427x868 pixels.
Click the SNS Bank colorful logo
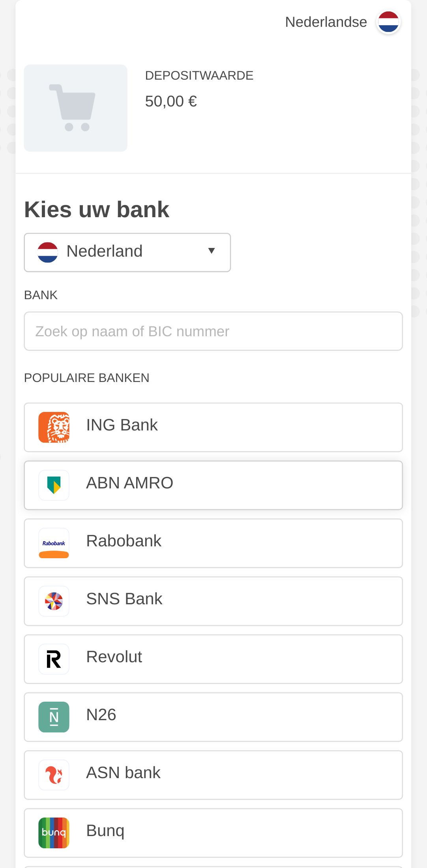pyautogui.click(x=54, y=601)
